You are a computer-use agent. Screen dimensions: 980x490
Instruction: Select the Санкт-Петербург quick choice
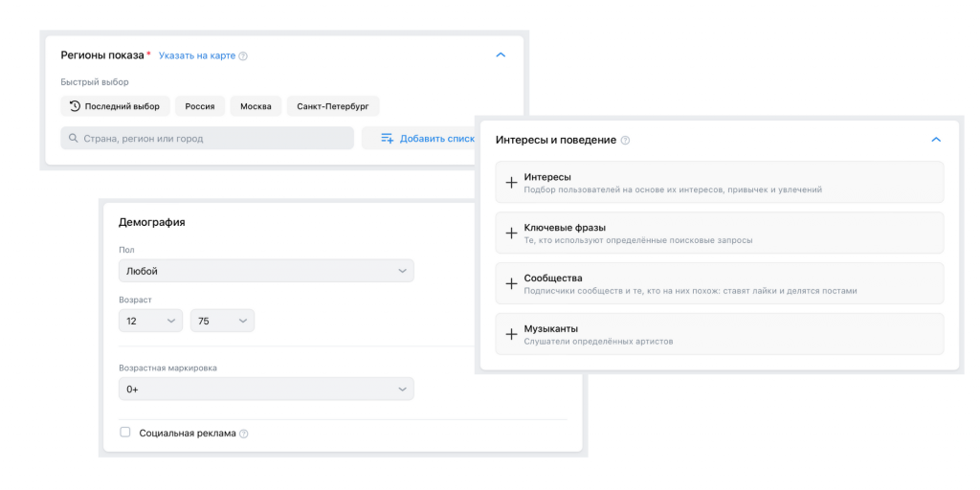point(333,106)
